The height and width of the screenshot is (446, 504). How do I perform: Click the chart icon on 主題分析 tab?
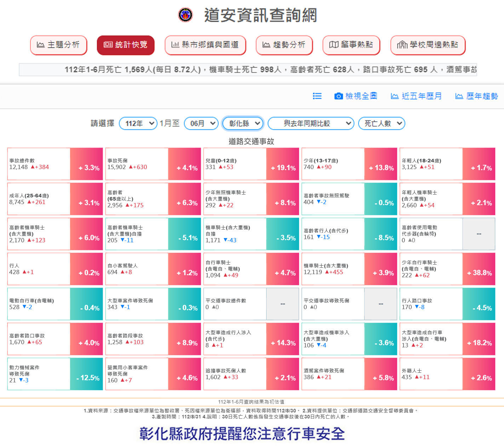click(41, 45)
